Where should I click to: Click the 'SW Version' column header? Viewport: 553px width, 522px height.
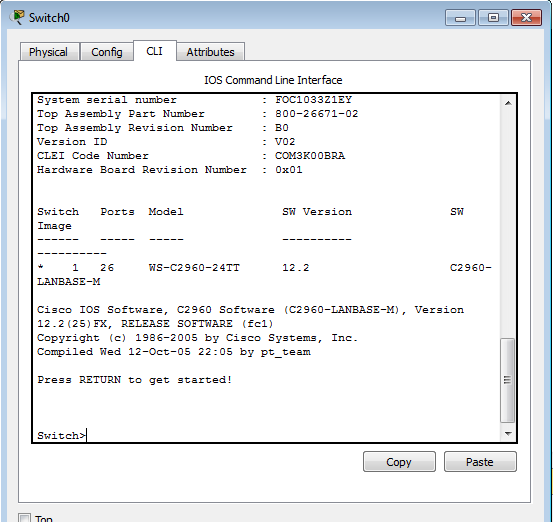tap(317, 212)
